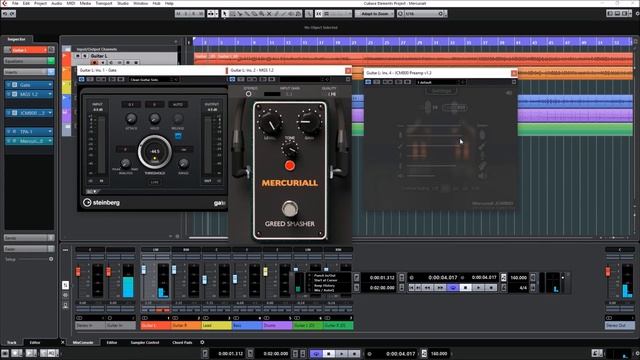Click Stop in the floating transport panel
Viewport: 640px width, 360px height.
[465, 288]
